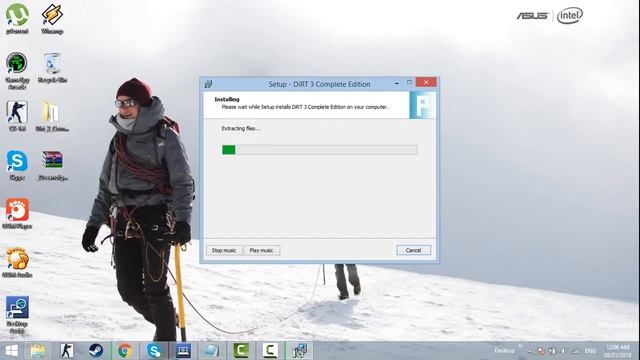Select the Recycle Bin desktop icon

tap(52, 68)
